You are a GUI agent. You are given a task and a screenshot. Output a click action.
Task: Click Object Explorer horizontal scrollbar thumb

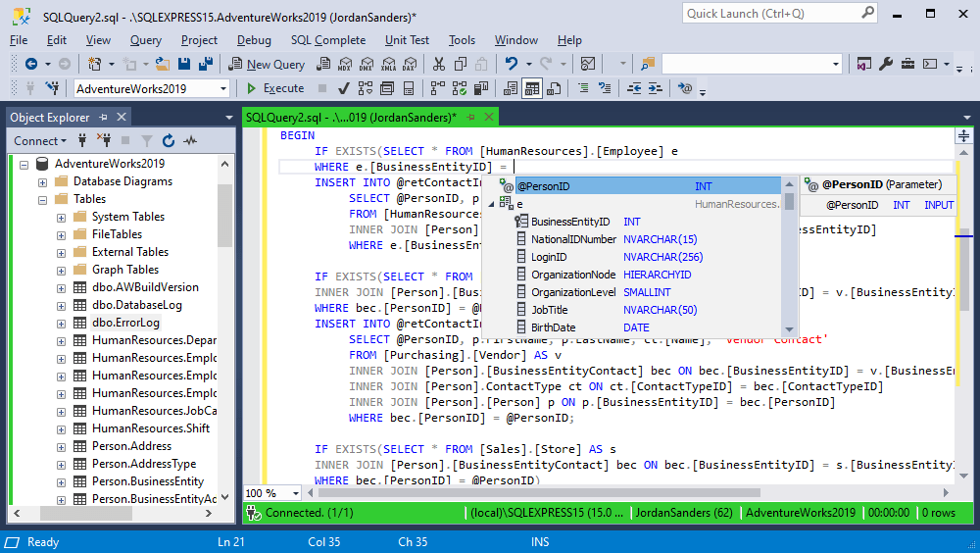pyautogui.click(x=86, y=513)
